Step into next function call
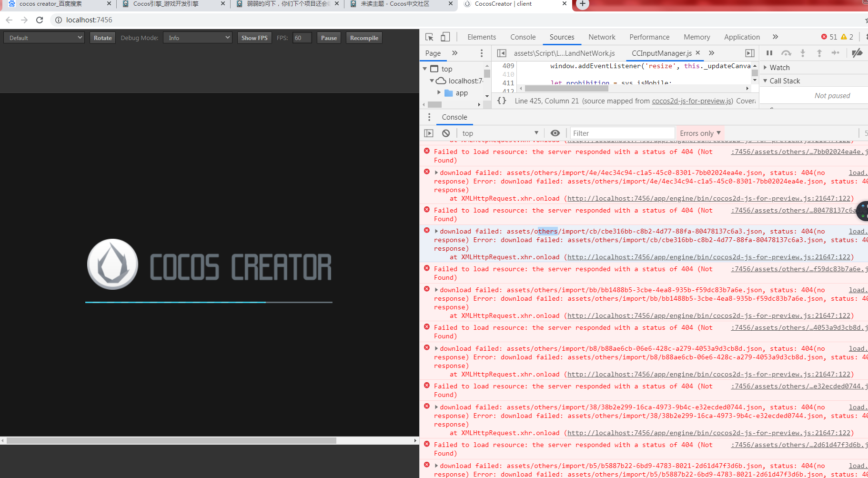Viewport: 868px width, 478px height. (x=803, y=53)
